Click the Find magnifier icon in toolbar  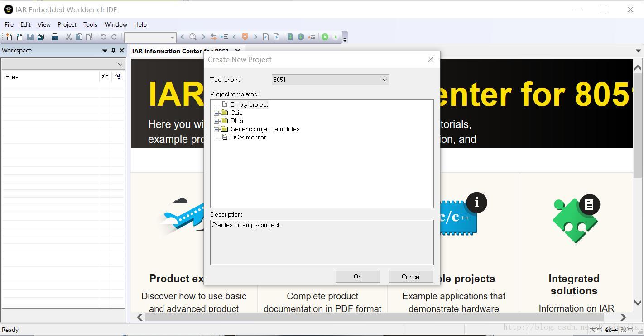coord(193,37)
